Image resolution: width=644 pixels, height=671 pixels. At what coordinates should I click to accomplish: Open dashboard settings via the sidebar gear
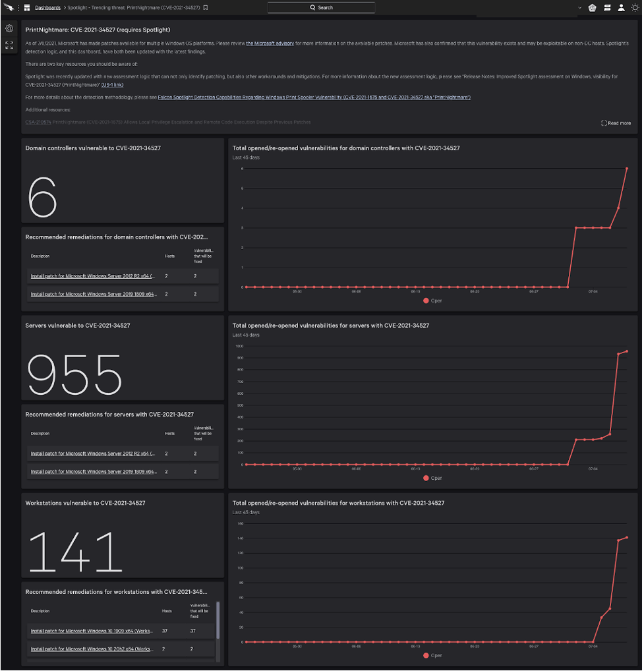click(9, 28)
